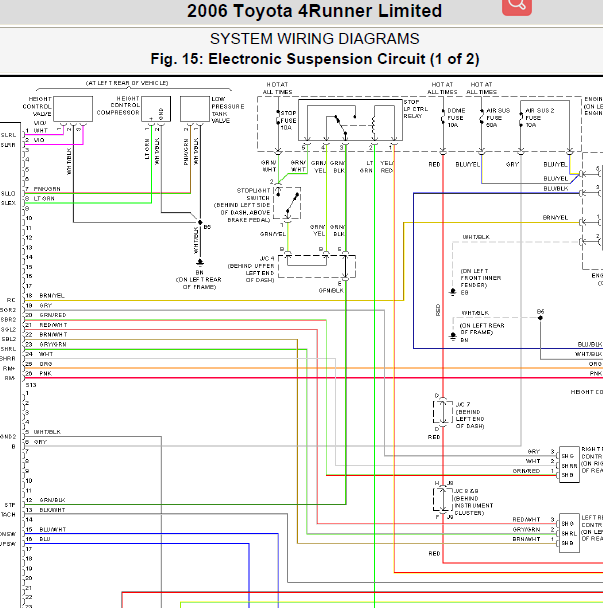Click the 'J/C 8 & 9' junction connector label

(x=466, y=491)
